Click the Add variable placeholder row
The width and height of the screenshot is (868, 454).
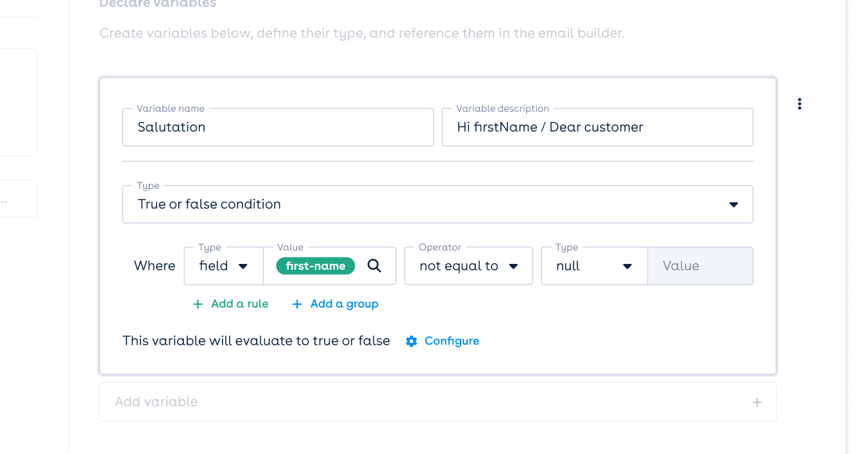(x=438, y=402)
